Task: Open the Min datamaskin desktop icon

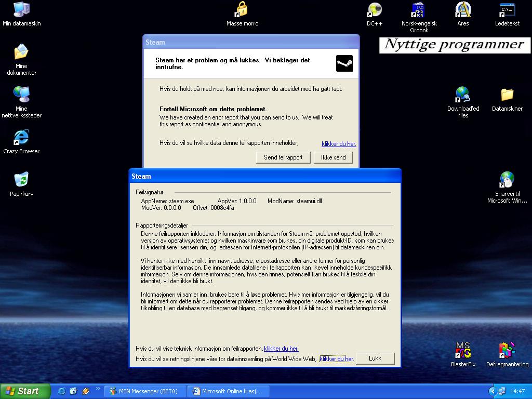Action: click(x=21, y=10)
